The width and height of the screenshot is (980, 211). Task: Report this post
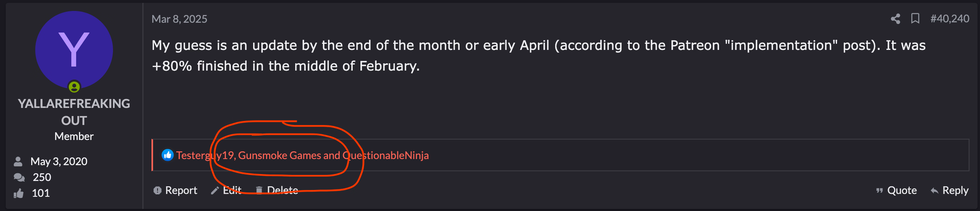175,190
